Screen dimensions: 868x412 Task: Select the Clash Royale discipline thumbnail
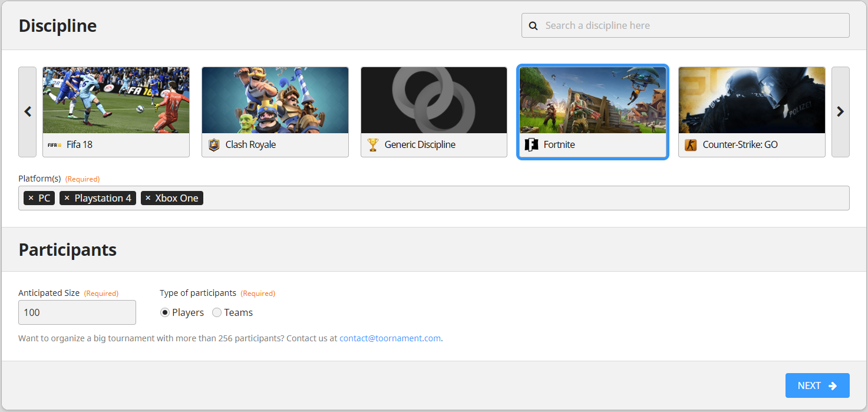[x=275, y=100]
